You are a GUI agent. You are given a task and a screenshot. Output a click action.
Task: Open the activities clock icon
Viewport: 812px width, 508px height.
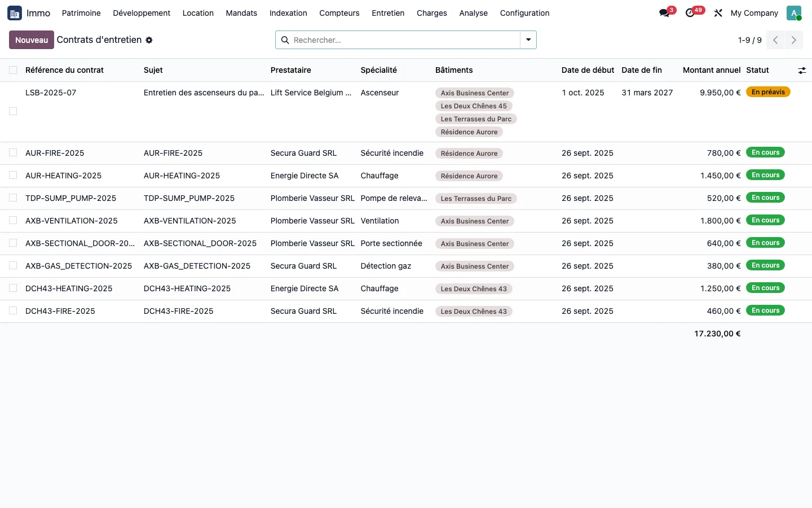coord(690,13)
